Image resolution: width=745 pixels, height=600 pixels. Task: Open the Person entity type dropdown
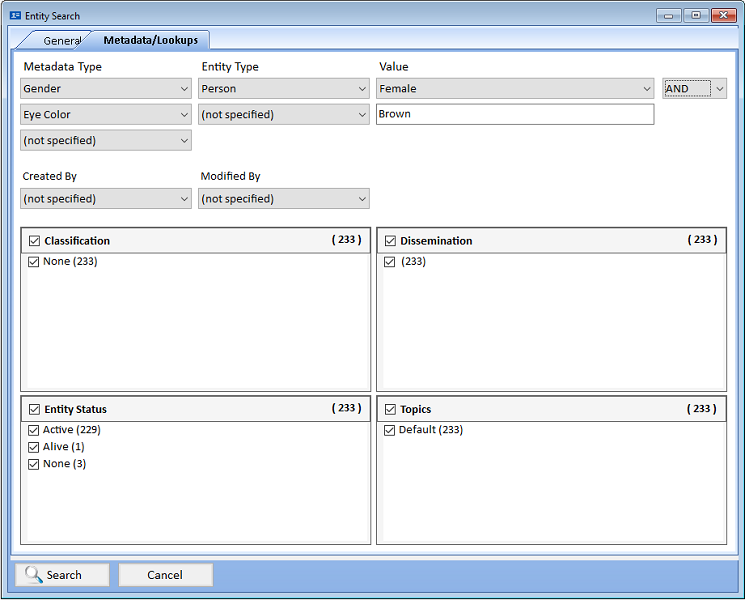tap(284, 89)
